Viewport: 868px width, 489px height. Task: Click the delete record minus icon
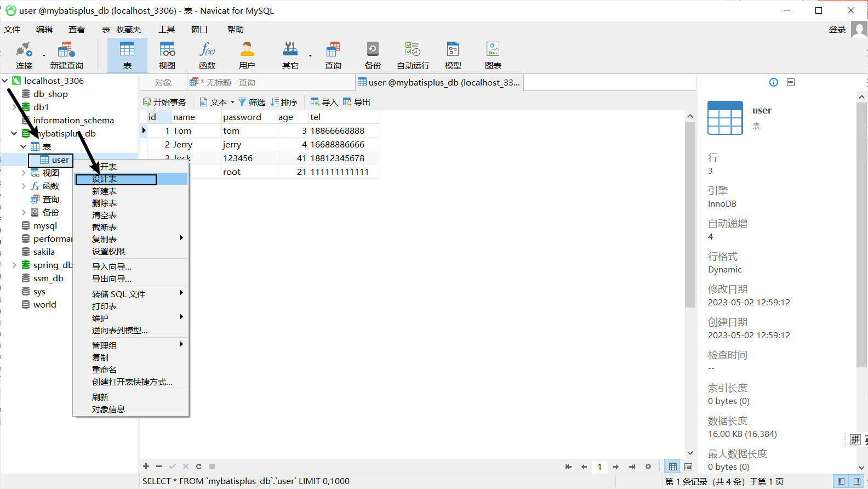(159, 467)
